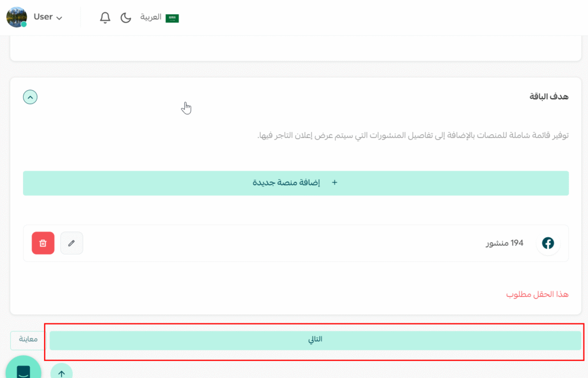Select the 194 منشور label
588x378 pixels.
505,243
